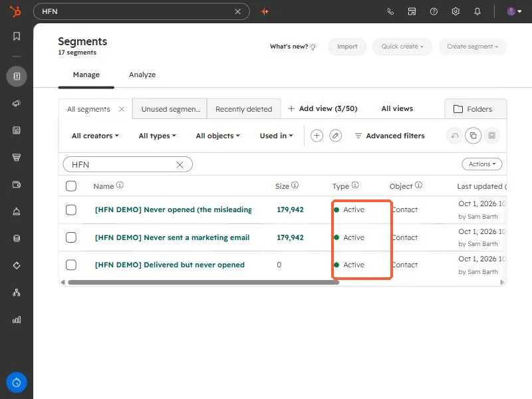Viewport: 532px width, 399px height.
Task: Open the Service bell-tray sidebar icon
Action: [16, 211]
